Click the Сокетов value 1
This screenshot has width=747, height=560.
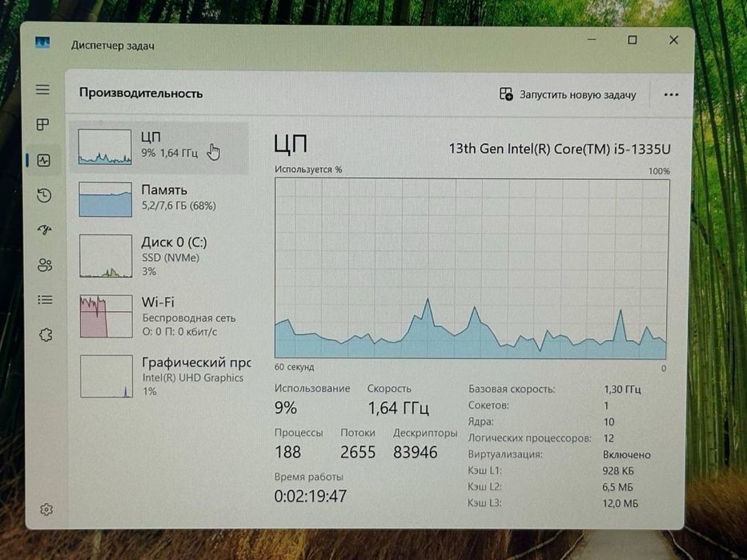coord(606,406)
